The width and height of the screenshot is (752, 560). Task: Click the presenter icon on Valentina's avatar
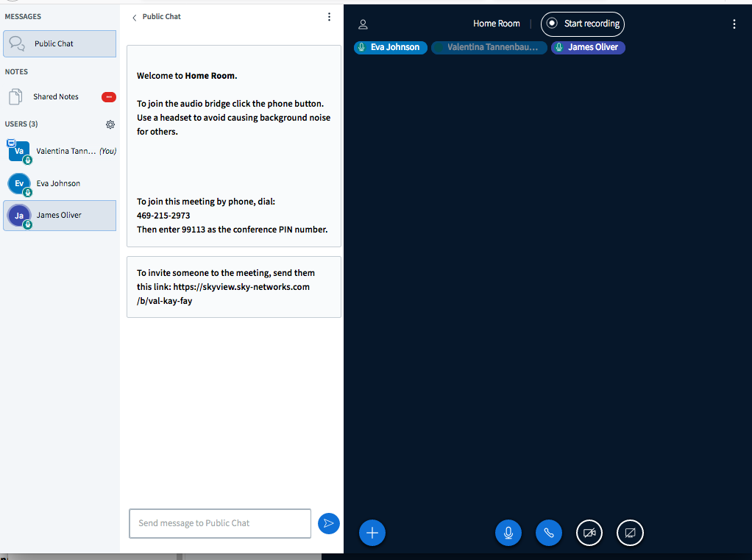(11, 143)
